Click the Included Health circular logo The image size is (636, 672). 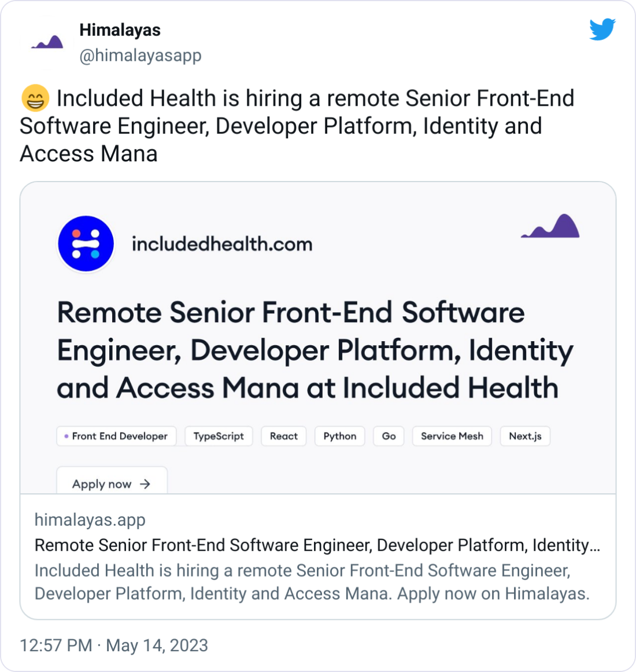(x=86, y=243)
